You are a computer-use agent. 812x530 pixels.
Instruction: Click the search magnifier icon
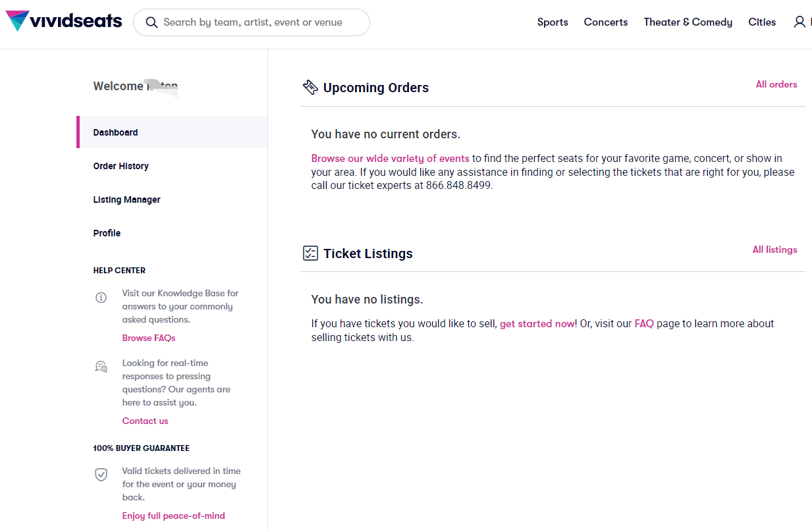point(151,22)
